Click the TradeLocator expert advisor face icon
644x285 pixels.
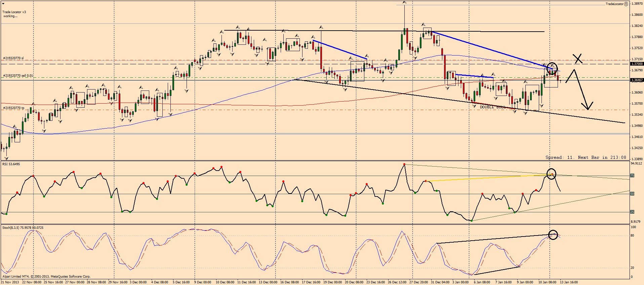[626, 4]
